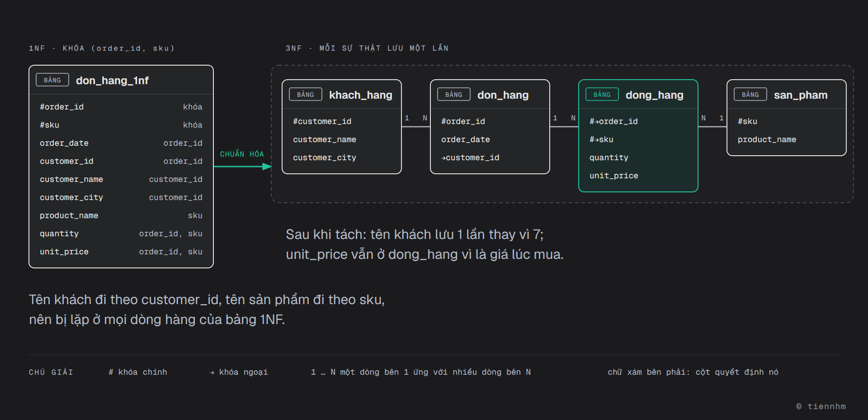Image resolution: width=868 pixels, height=420 pixels.
Task: Click the green CHUẨN HÓA arrow head
Action: coord(267,167)
